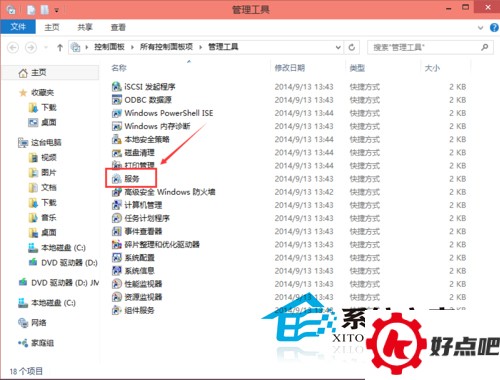Viewport: 500px width, 380px height.
Task: Click the 控制面板 breadcrumb
Action: (x=109, y=47)
